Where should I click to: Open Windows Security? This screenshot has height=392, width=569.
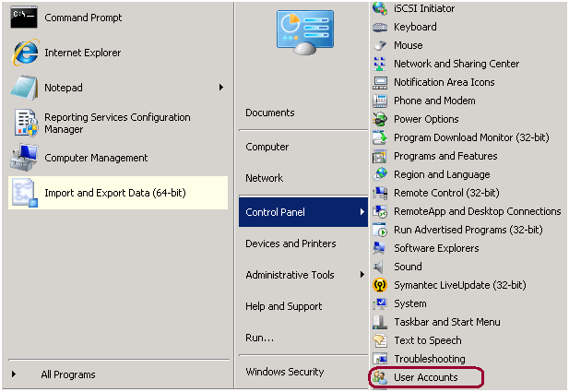(x=284, y=372)
